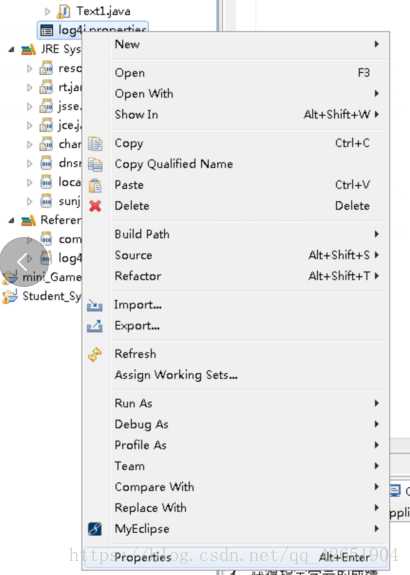Choose Open from the context menu
410x575 pixels.
point(235,73)
